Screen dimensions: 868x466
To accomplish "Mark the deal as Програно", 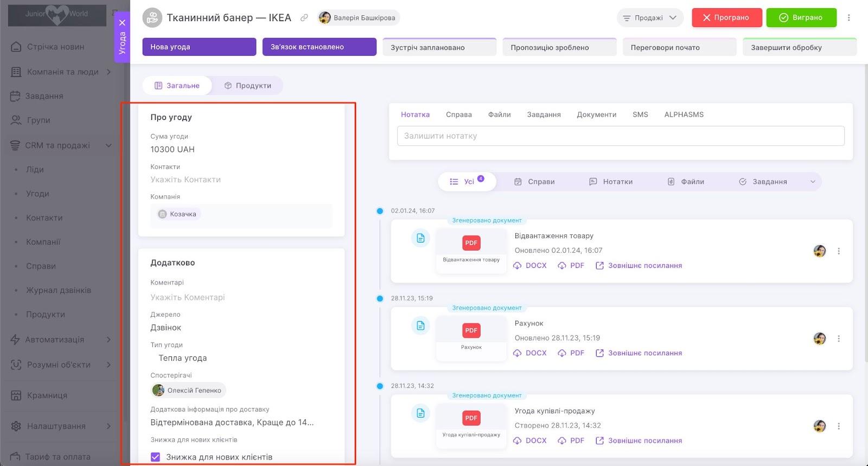I will point(727,18).
